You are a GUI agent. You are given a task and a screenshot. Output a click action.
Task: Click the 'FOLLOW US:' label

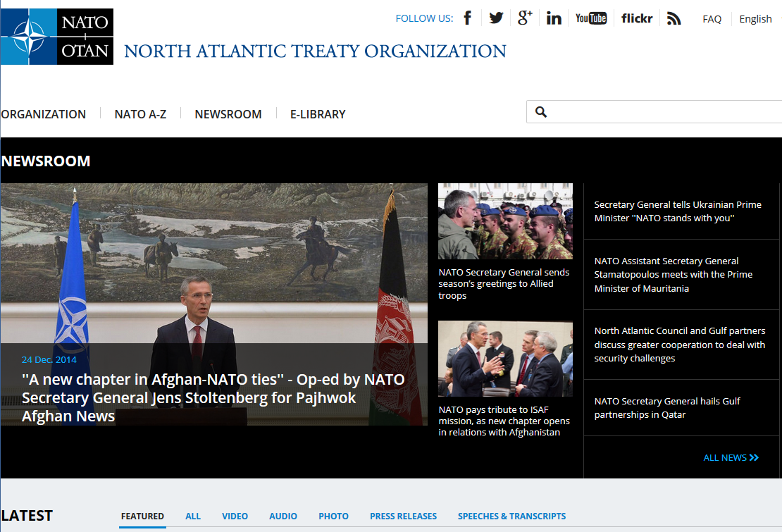(x=424, y=18)
